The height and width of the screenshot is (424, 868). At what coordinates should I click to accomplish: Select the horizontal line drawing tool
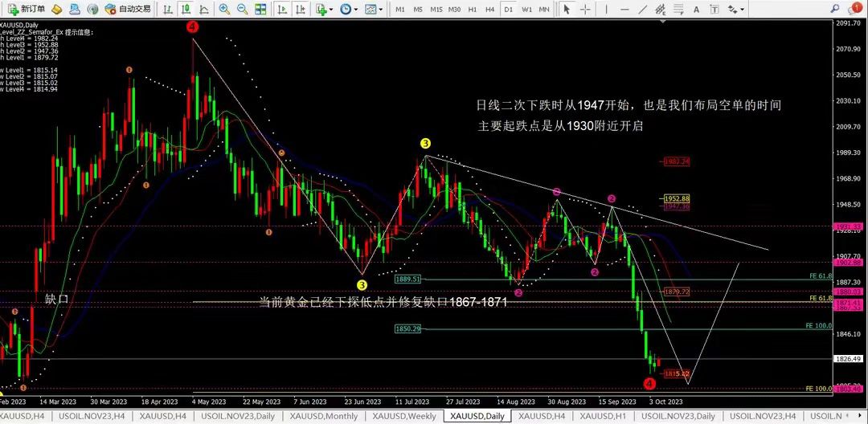pyautogui.click(x=624, y=10)
